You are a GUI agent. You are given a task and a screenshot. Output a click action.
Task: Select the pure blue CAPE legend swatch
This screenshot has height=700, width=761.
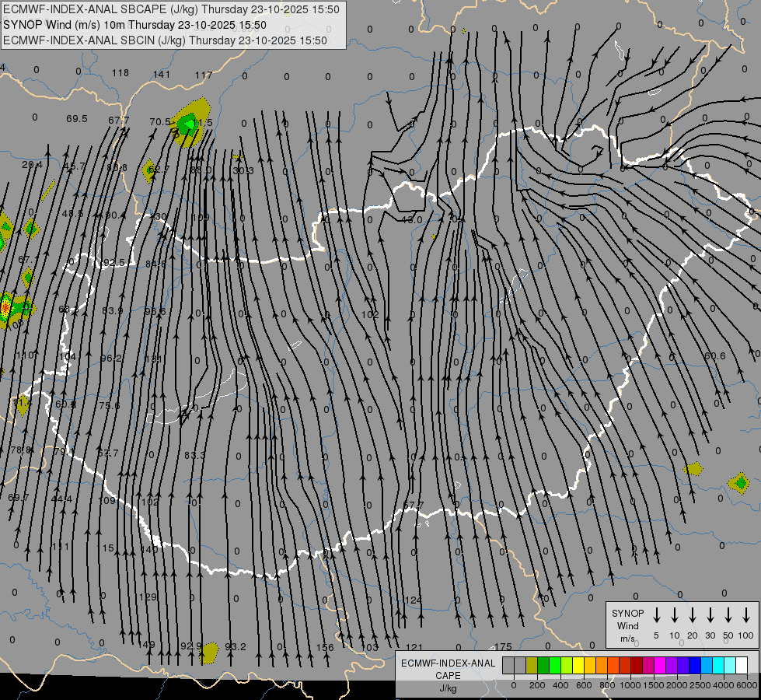pyautogui.click(x=694, y=665)
